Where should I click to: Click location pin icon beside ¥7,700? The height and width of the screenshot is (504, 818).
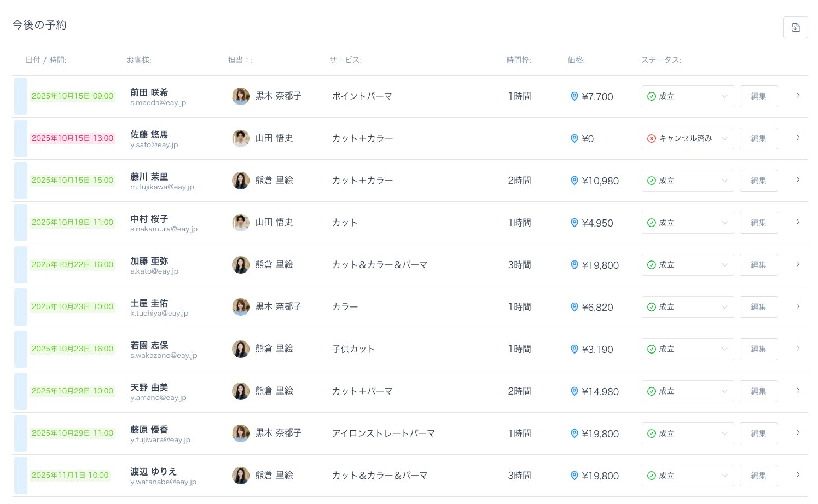574,96
